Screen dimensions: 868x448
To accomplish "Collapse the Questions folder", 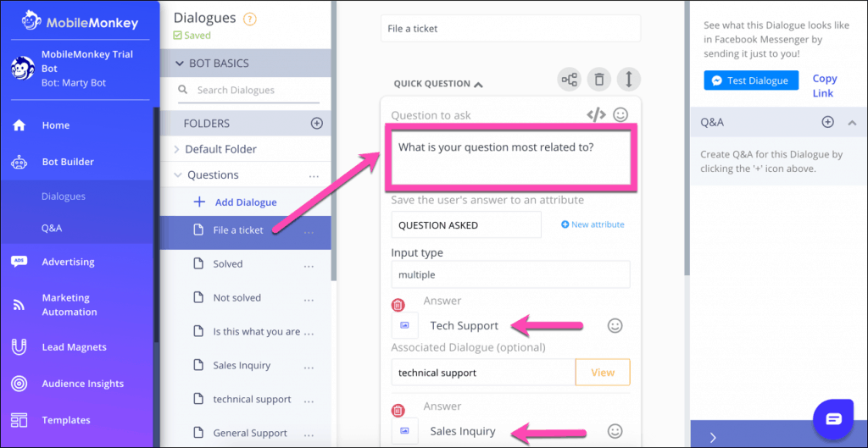I will pyautogui.click(x=178, y=174).
